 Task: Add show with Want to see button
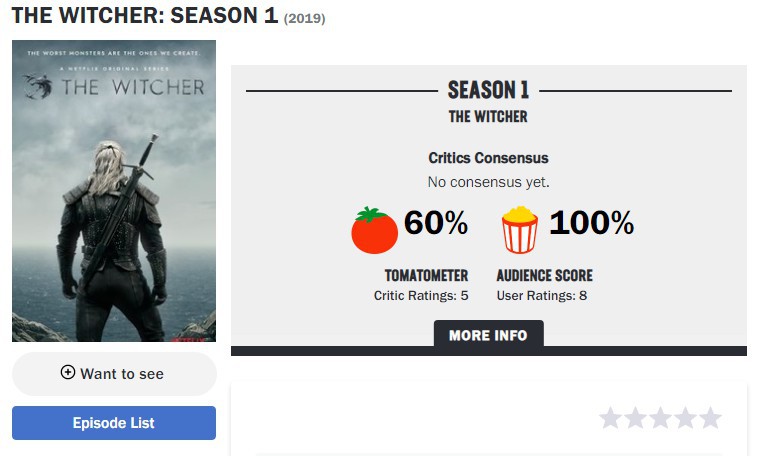114,374
